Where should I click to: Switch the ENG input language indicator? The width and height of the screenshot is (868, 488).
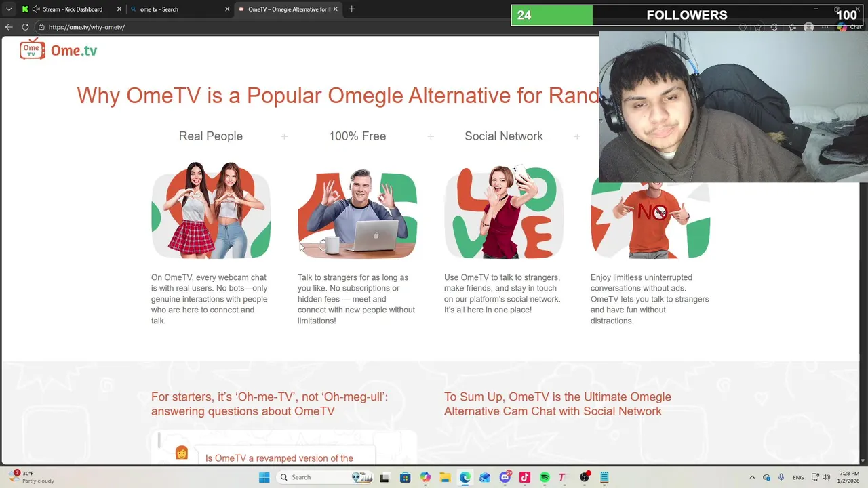coord(798,477)
